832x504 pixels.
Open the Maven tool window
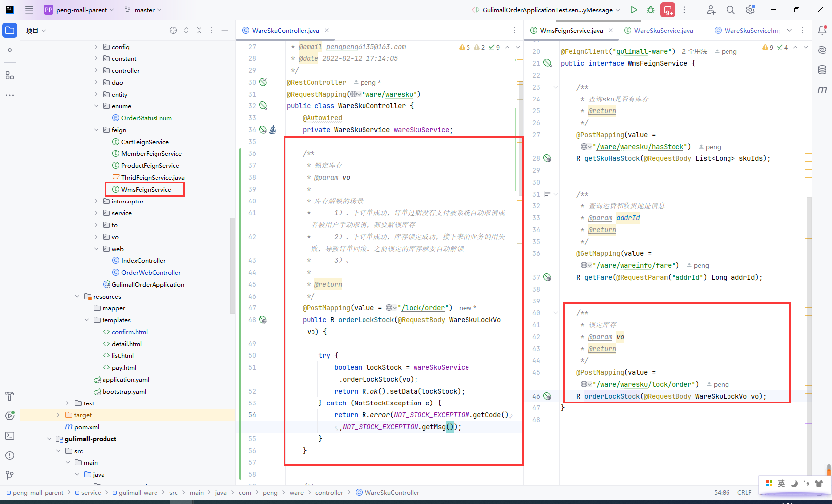click(822, 90)
